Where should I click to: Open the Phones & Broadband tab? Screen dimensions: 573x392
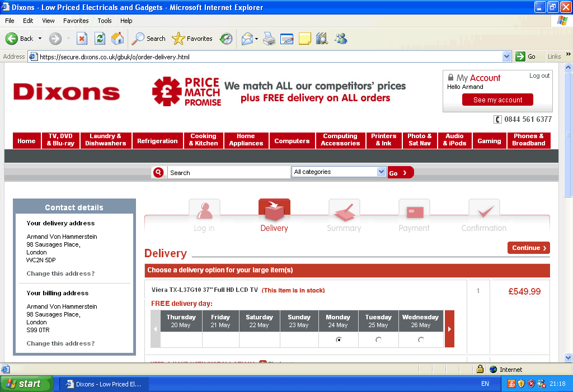pyautogui.click(x=529, y=140)
